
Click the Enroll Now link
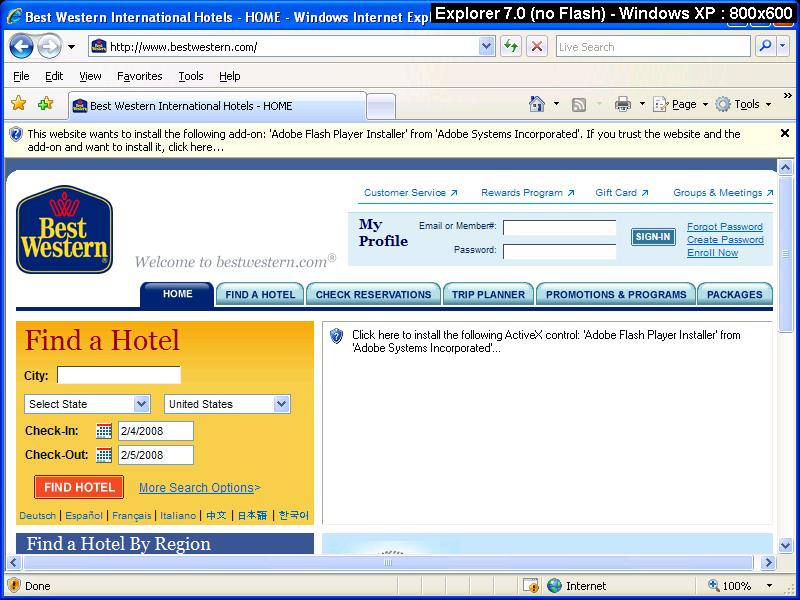tap(712, 253)
